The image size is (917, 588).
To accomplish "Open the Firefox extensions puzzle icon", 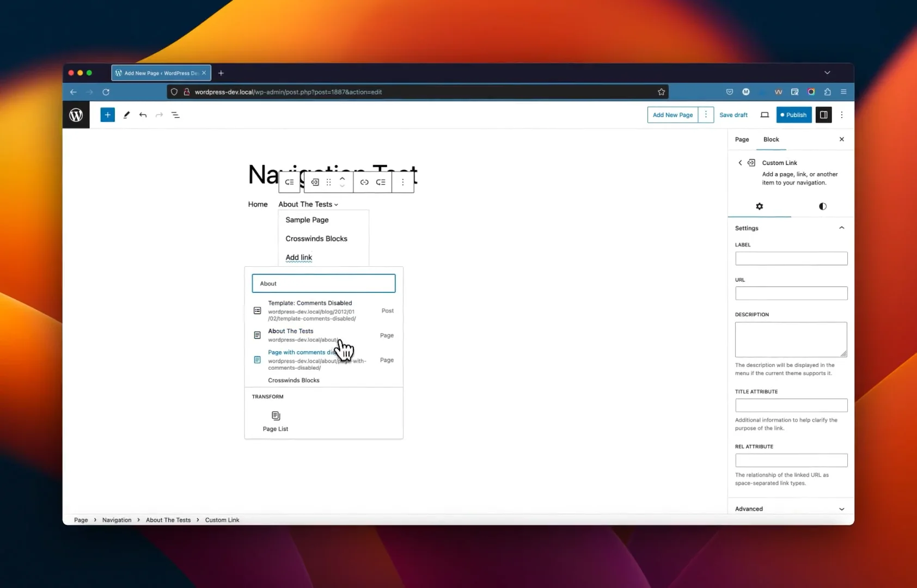I will tap(827, 92).
